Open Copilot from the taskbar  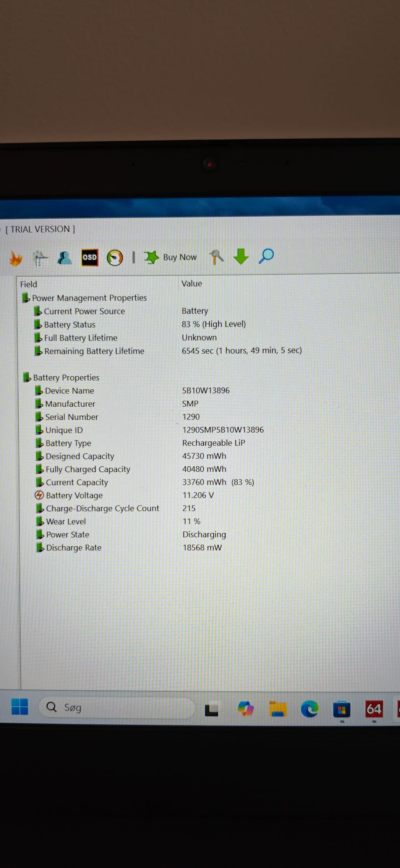pyautogui.click(x=245, y=709)
